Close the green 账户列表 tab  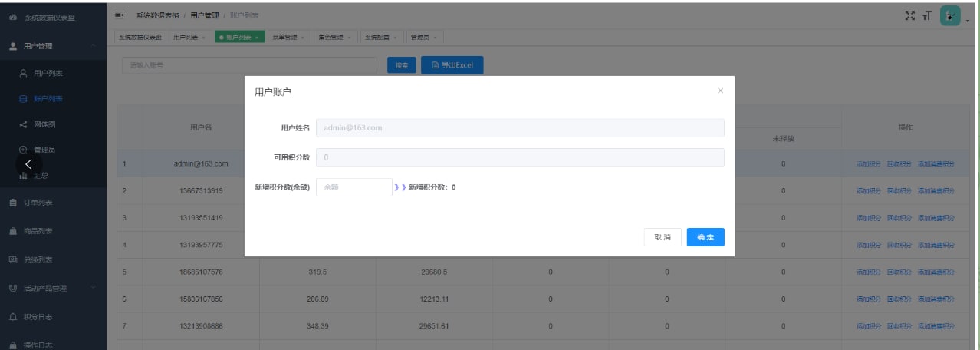point(256,37)
